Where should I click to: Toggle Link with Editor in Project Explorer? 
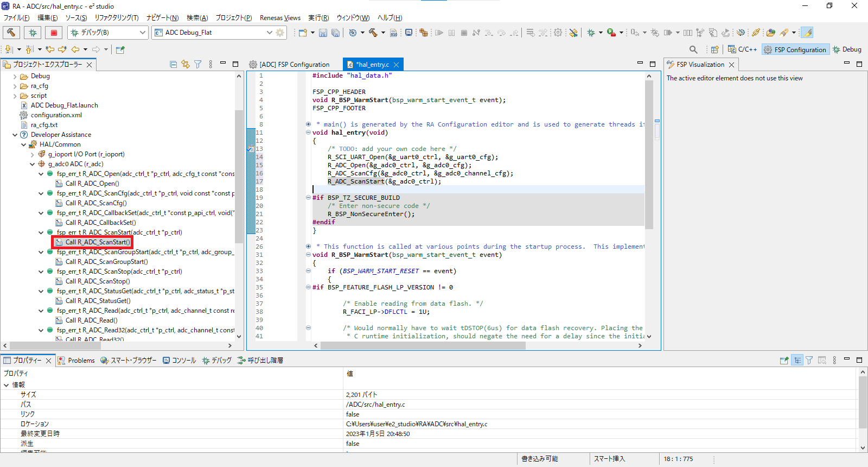(x=186, y=64)
